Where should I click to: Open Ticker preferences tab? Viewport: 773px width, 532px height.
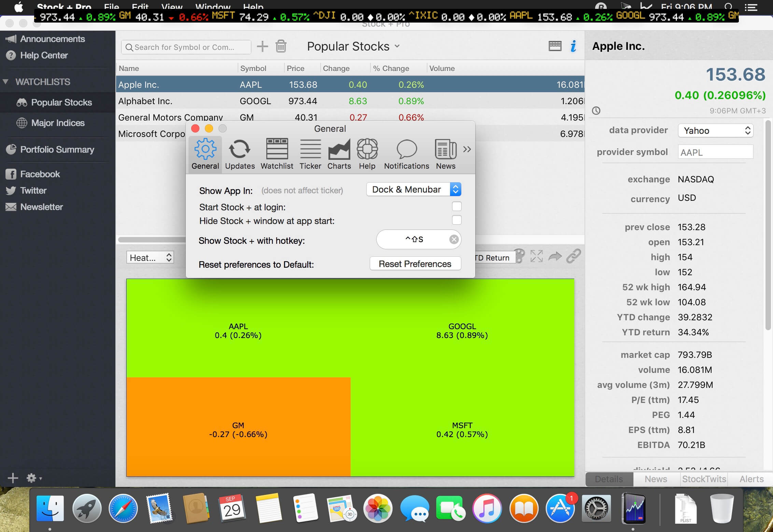(310, 154)
